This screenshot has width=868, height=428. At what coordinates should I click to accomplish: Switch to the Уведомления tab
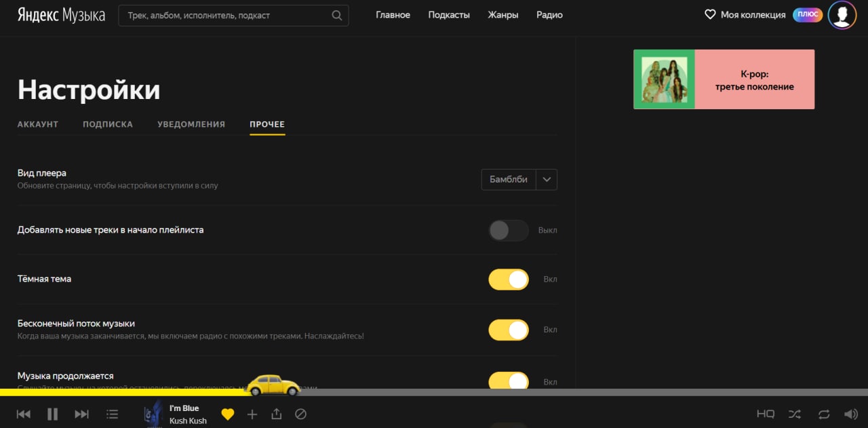point(191,124)
